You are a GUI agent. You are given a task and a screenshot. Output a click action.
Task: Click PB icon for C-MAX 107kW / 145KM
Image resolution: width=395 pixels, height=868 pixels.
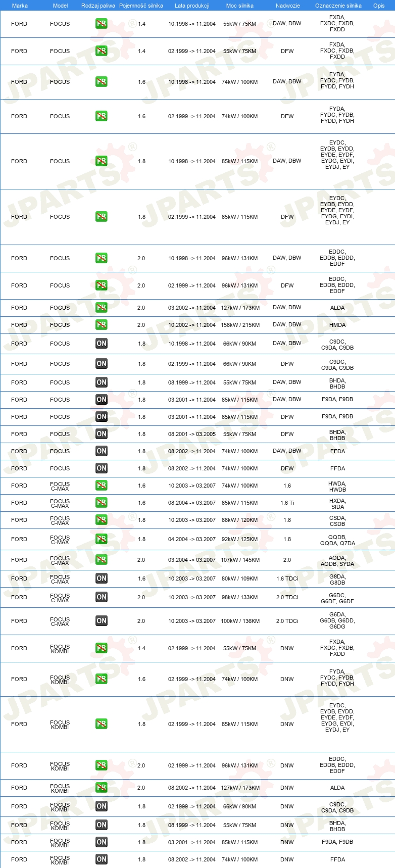(x=102, y=560)
